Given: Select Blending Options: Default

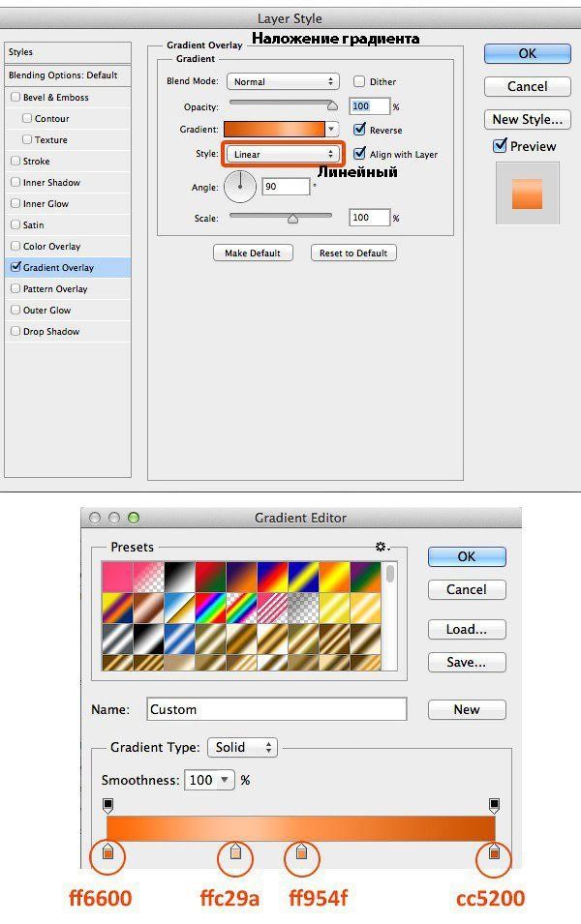Looking at the screenshot, I should 67,75.
